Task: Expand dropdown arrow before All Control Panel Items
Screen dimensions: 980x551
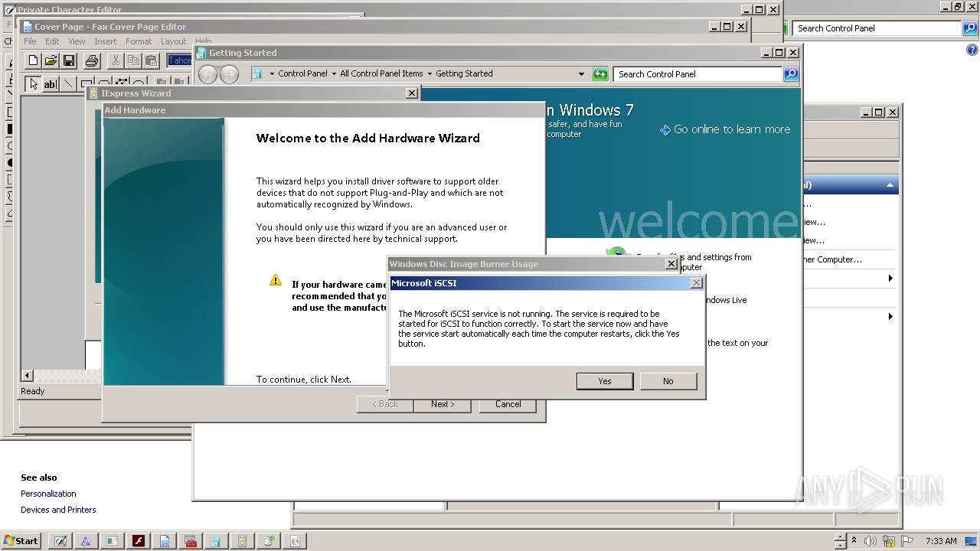Action: pyautogui.click(x=334, y=74)
